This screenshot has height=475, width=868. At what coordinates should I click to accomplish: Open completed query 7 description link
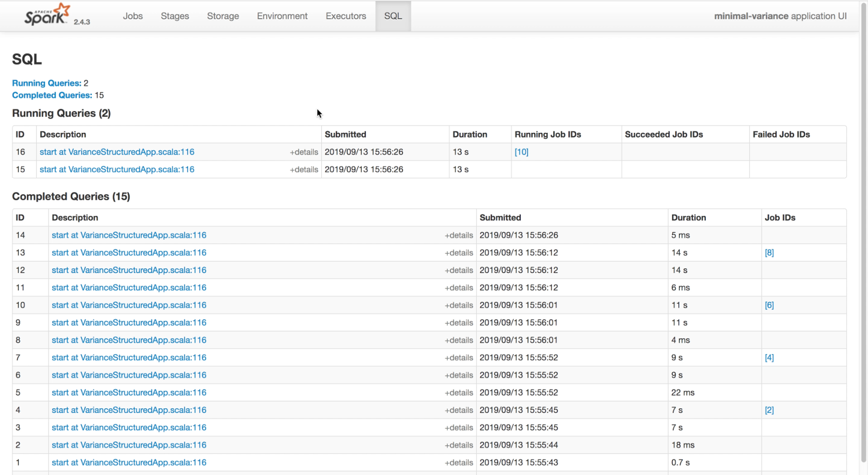[129, 357]
